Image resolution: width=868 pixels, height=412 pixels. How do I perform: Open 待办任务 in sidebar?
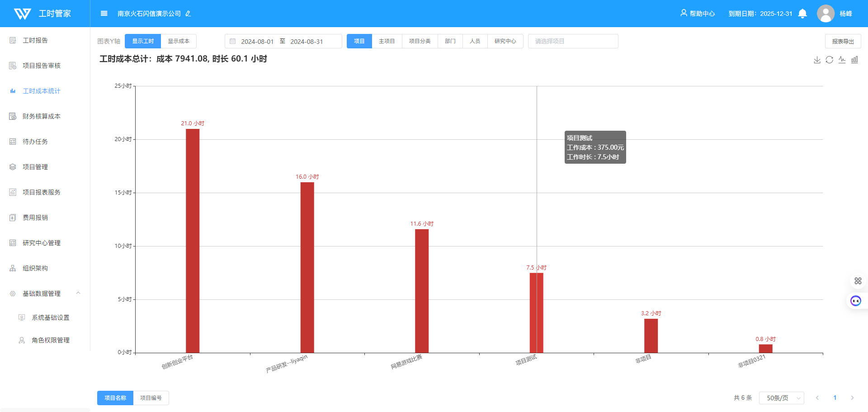[x=35, y=142]
